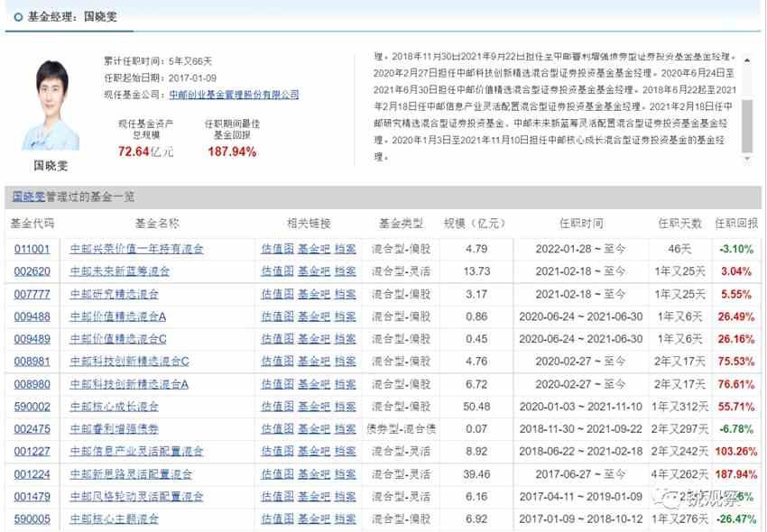Click the 72.64亿元 total asset value

(145, 152)
